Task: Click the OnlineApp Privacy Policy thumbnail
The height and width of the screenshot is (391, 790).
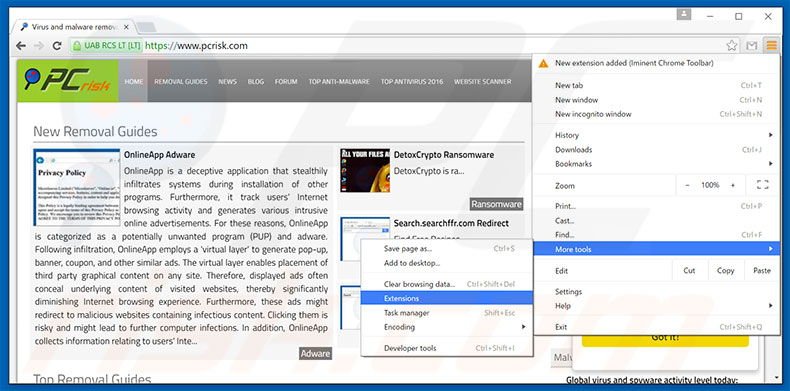Action: pyautogui.click(x=77, y=187)
